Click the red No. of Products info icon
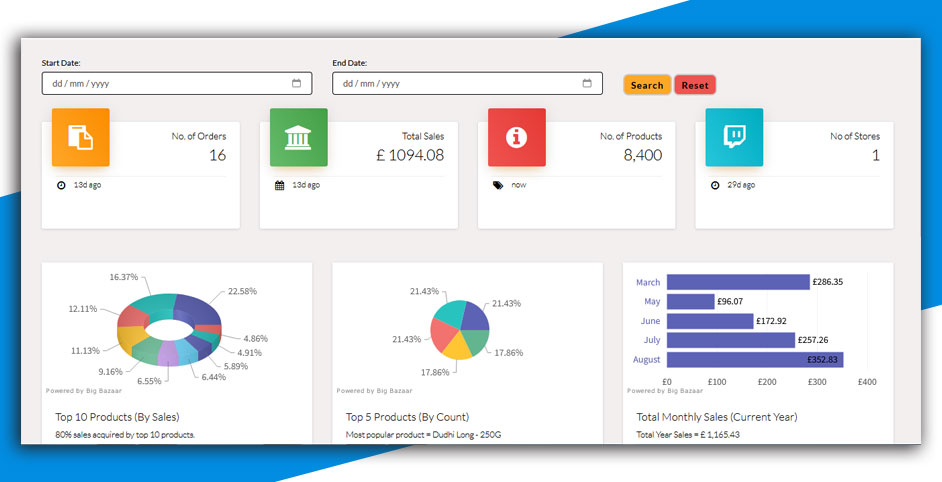 (x=516, y=137)
